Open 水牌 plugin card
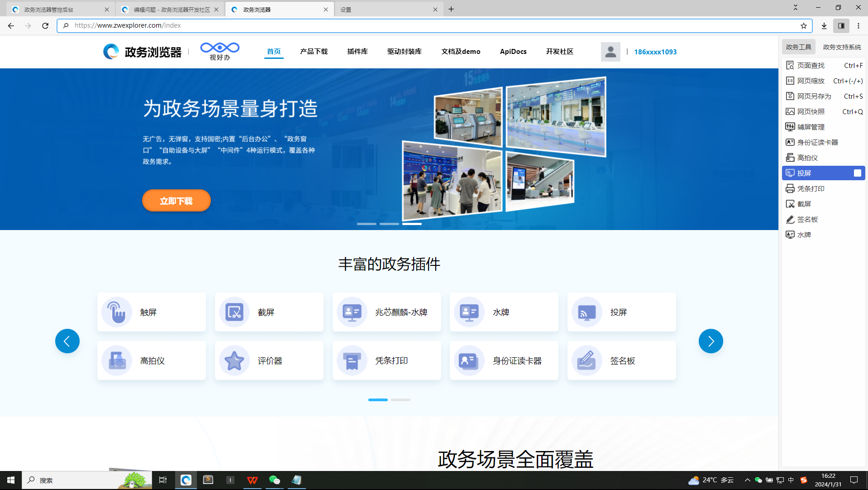The width and height of the screenshot is (868, 490). pyautogui.click(x=504, y=312)
